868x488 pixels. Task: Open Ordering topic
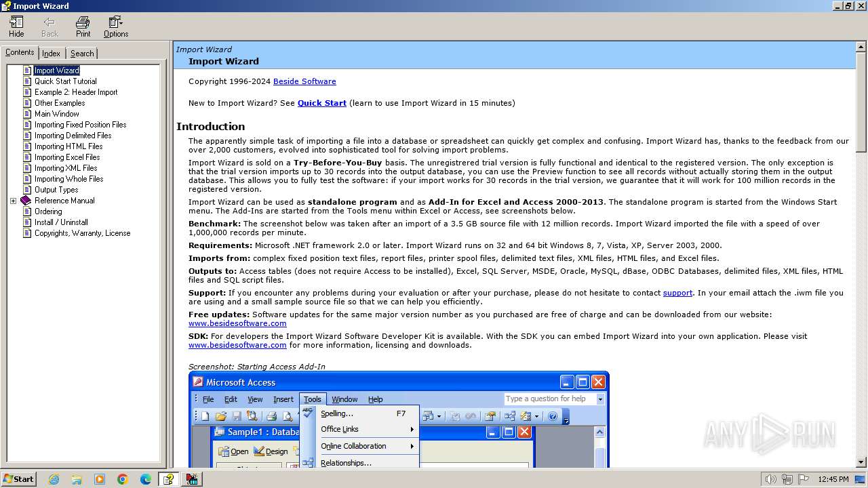click(x=48, y=211)
